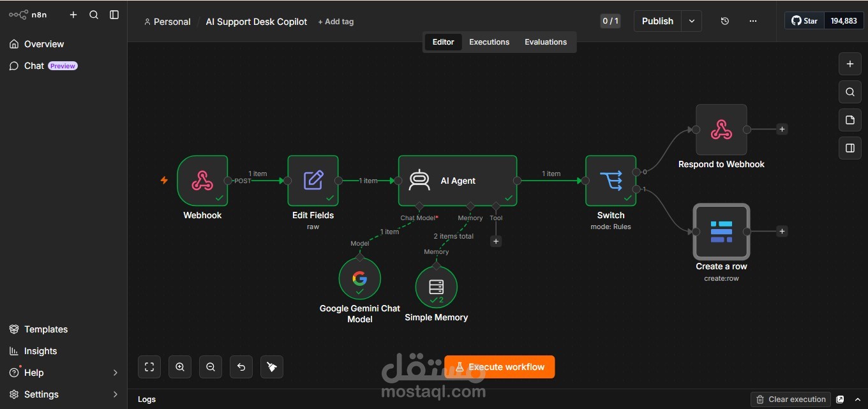Add node after Create a row
The image size is (868, 409).
[x=782, y=232]
